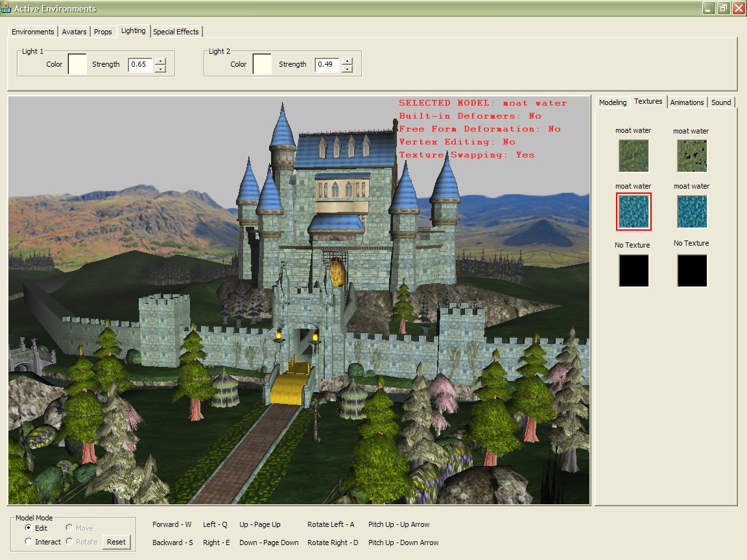The image size is (747, 560).
Task: Decrease Light 1 strength with down arrow
Action: [x=161, y=69]
